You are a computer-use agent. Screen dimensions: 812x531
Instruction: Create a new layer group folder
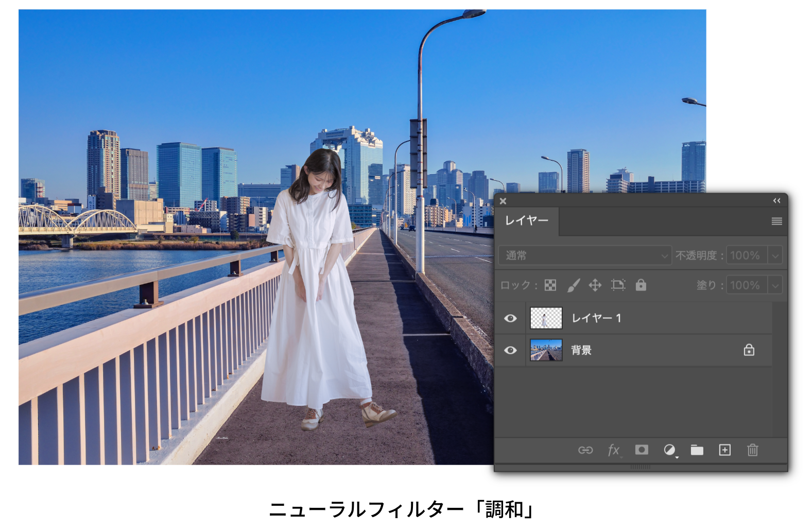[x=697, y=450]
